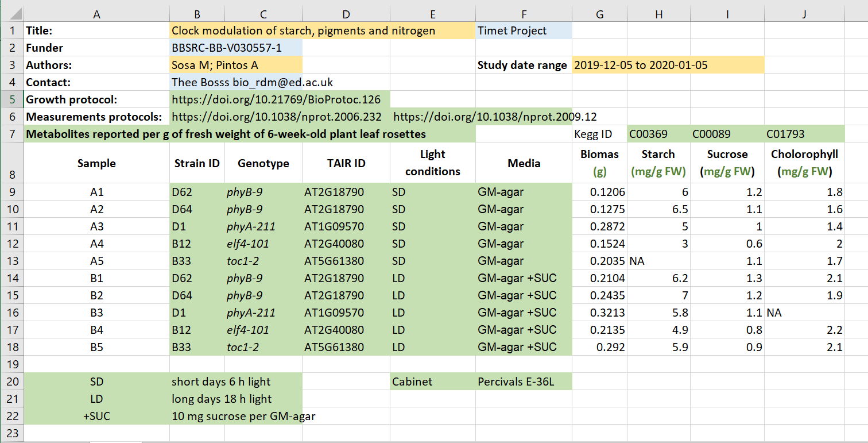The image size is (868, 443).
Task: Select date cell '2019-12-05 to 2020-01-05'
Action: point(668,65)
